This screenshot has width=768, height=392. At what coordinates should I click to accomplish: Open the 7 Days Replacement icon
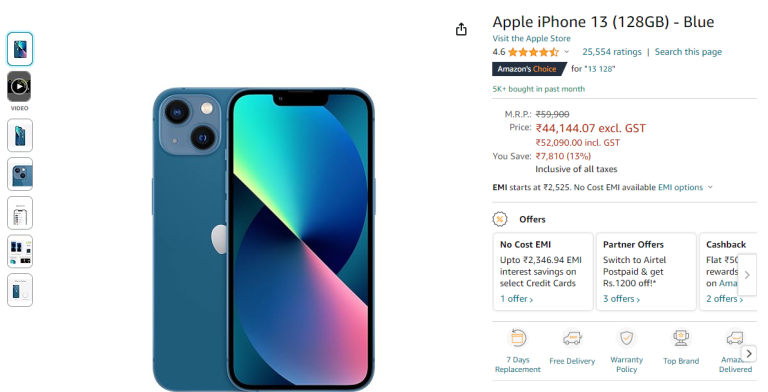click(x=518, y=338)
